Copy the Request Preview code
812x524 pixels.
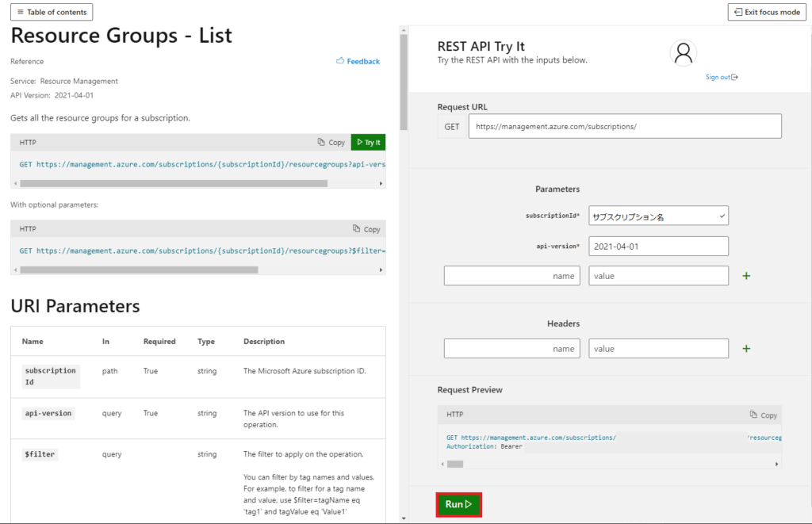[x=763, y=415]
